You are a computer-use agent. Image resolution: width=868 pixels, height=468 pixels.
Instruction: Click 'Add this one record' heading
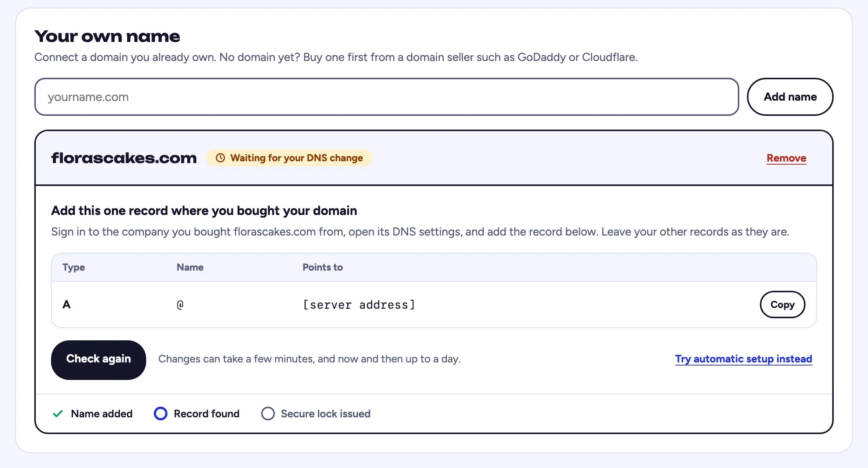[204, 211]
